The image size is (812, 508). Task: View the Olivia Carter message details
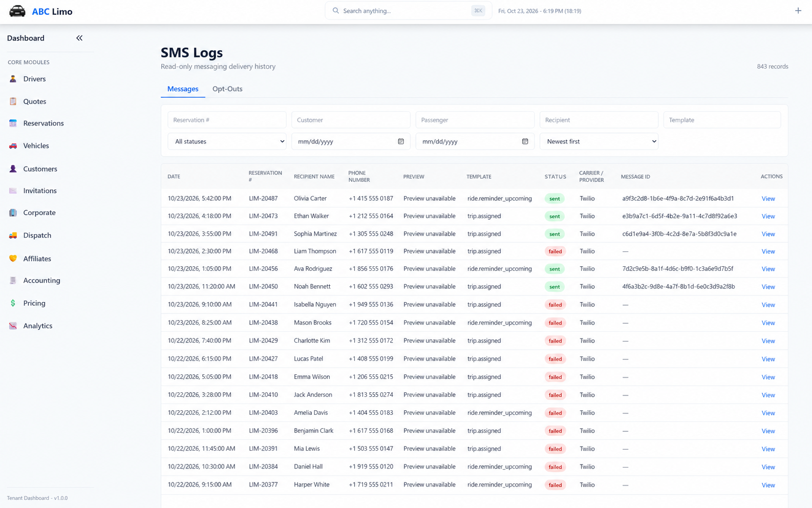(x=768, y=199)
